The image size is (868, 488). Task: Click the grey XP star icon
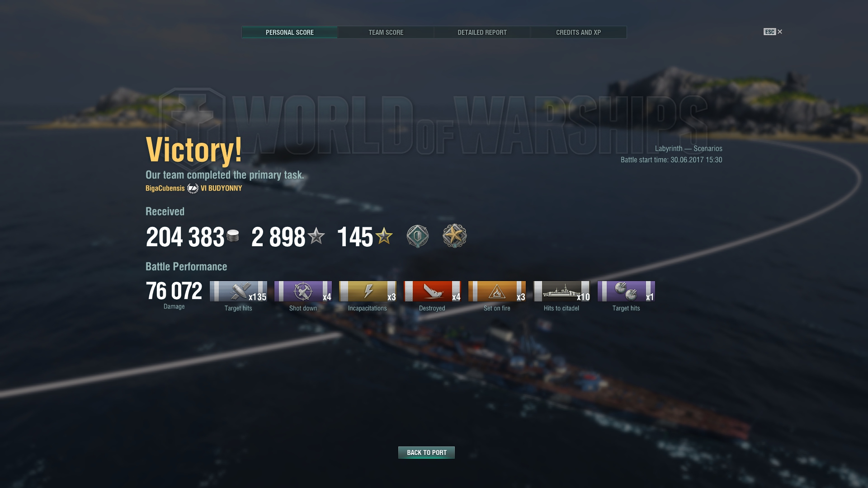[316, 235]
